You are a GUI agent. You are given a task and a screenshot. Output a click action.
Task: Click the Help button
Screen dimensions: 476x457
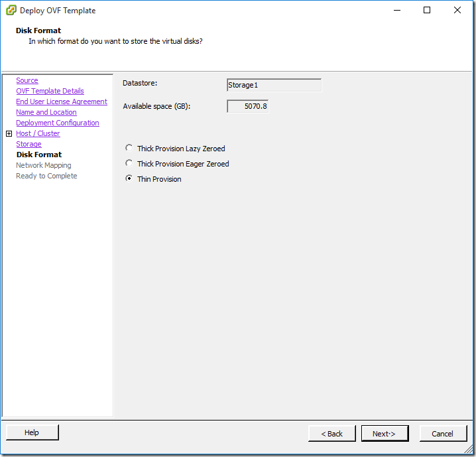[32, 432]
